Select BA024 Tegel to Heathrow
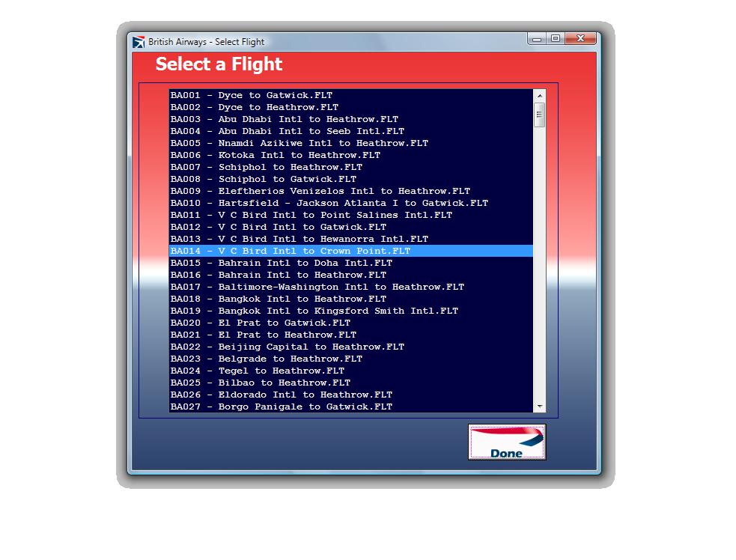This screenshot has height=560, width=736. coord(351,371)
